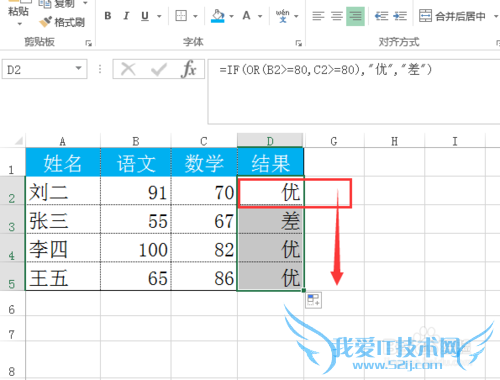500x380 pixels.
Task: Select cell with name 李四
Action: point(63,248)
